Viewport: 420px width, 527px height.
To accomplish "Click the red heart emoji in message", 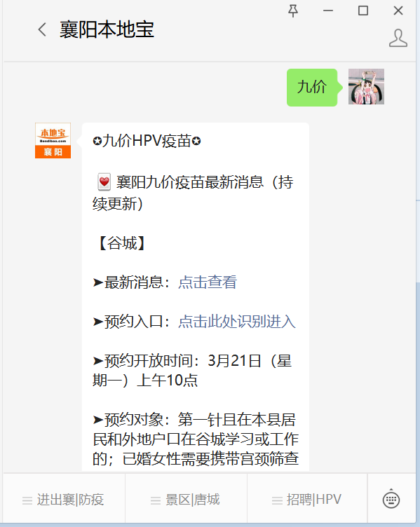I will [104, 182].
